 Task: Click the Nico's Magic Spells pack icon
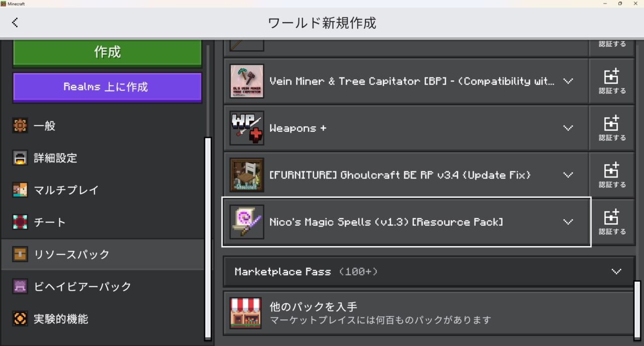[x=247, y=222]
